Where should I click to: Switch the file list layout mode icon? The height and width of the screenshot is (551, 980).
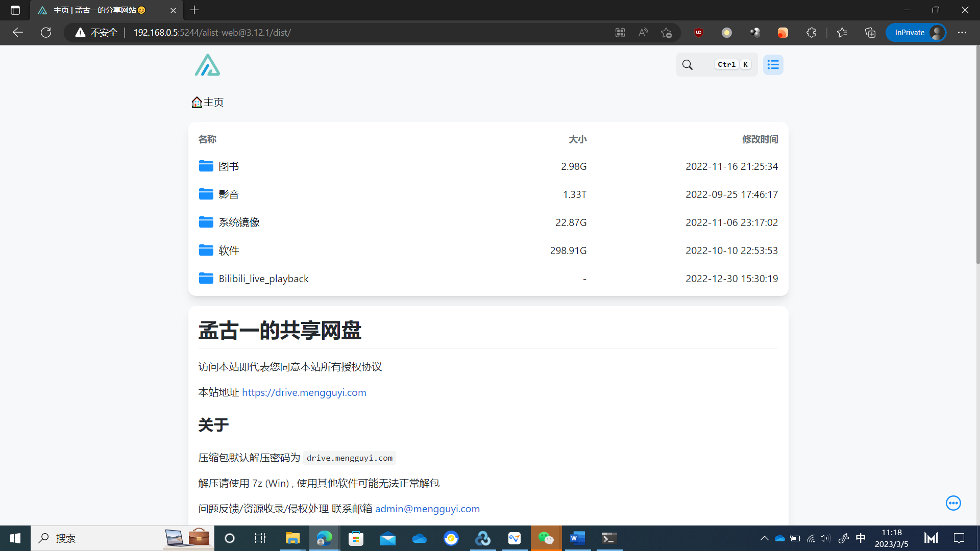pyautogui.click(x=773, y=65)
